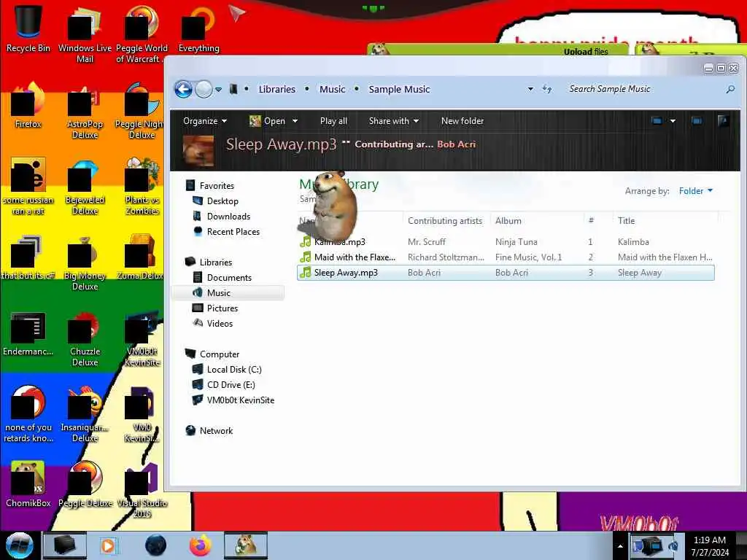Image resolution: width=747 pixels, height=560 pixels.
Task: Open the view options dropdown arrow
Action: (673, 121)
